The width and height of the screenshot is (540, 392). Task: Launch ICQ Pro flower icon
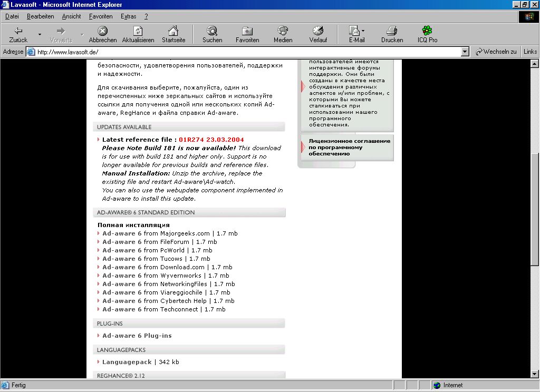(427, 31)
